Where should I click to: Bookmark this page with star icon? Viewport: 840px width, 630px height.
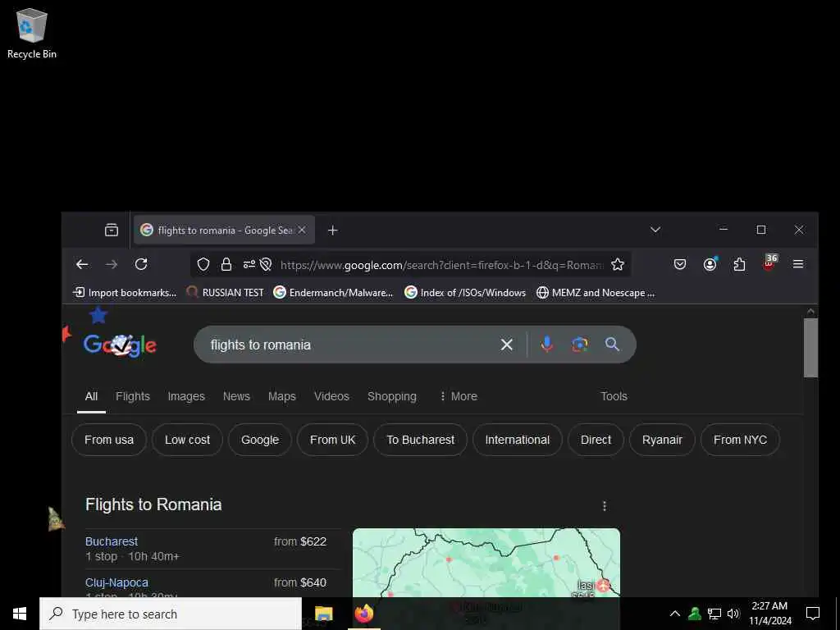(618, 265)
